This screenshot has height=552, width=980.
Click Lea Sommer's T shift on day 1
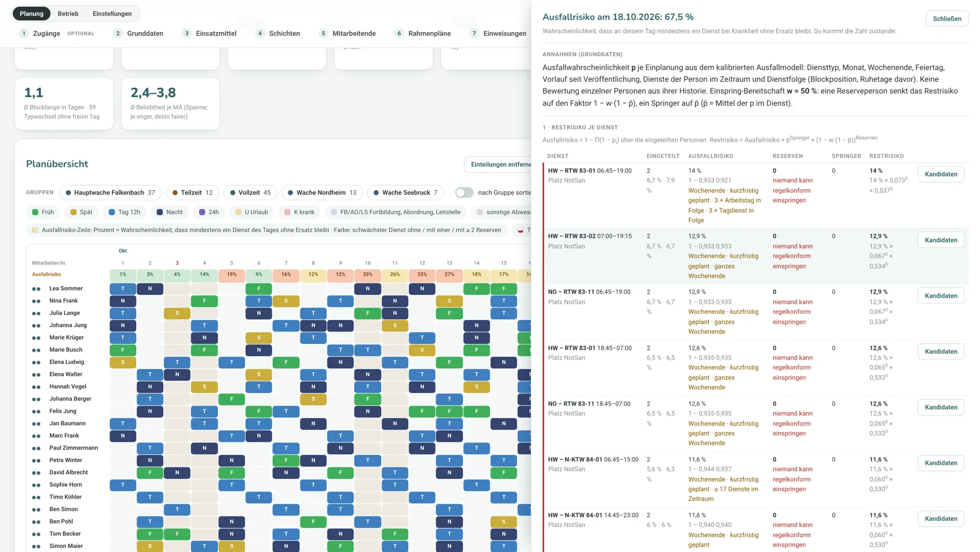point(122,289)
